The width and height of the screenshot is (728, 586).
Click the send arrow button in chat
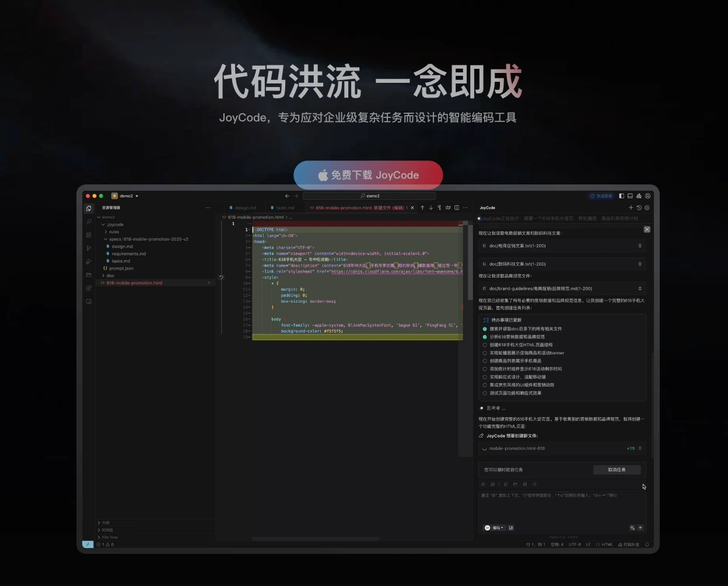tap(640, 528)
